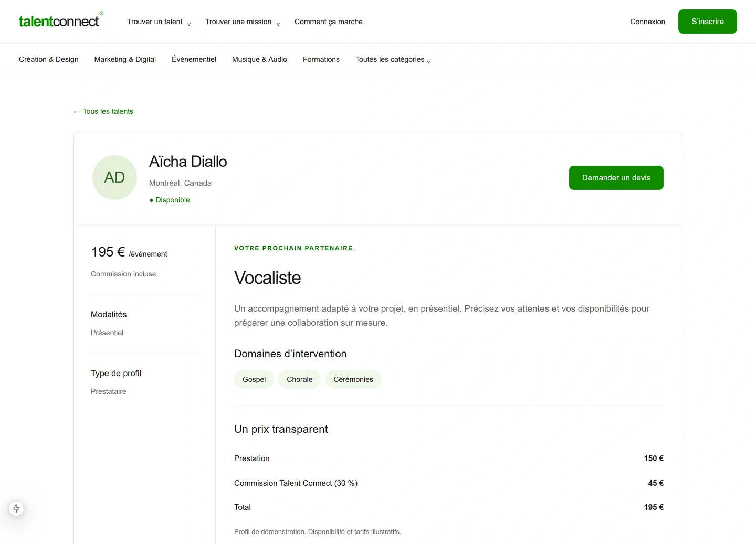Click the name Aïcha Diallo
The width and height of the screenshot is (756, 544).
click(188, 162)
